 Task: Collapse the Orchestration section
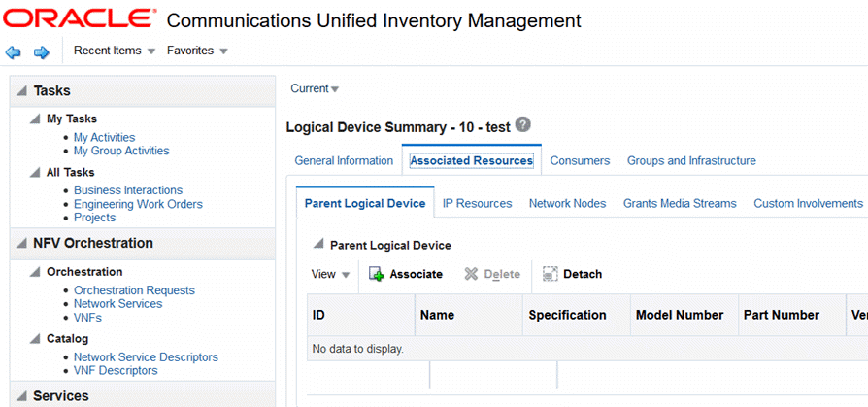tap(35, 272)
